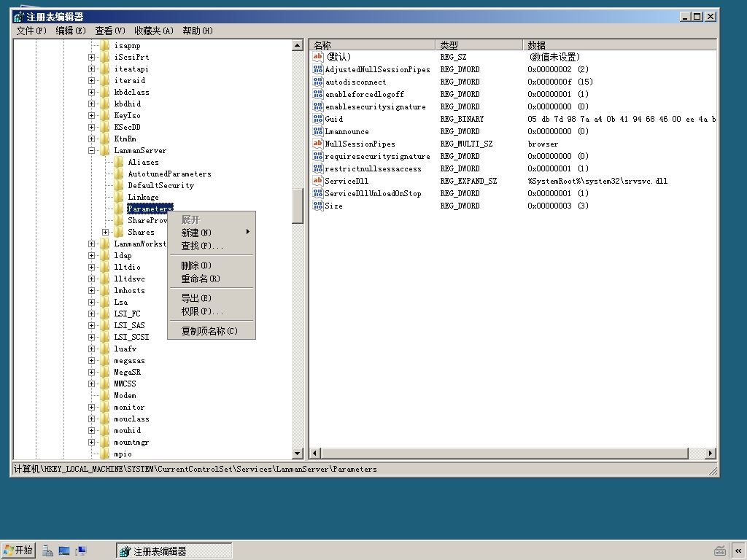Image resolution: width=747 pixels, height=560 pixels.
Task: Collapse the LanmanServer tree node
Action: (x=91, y=150)
